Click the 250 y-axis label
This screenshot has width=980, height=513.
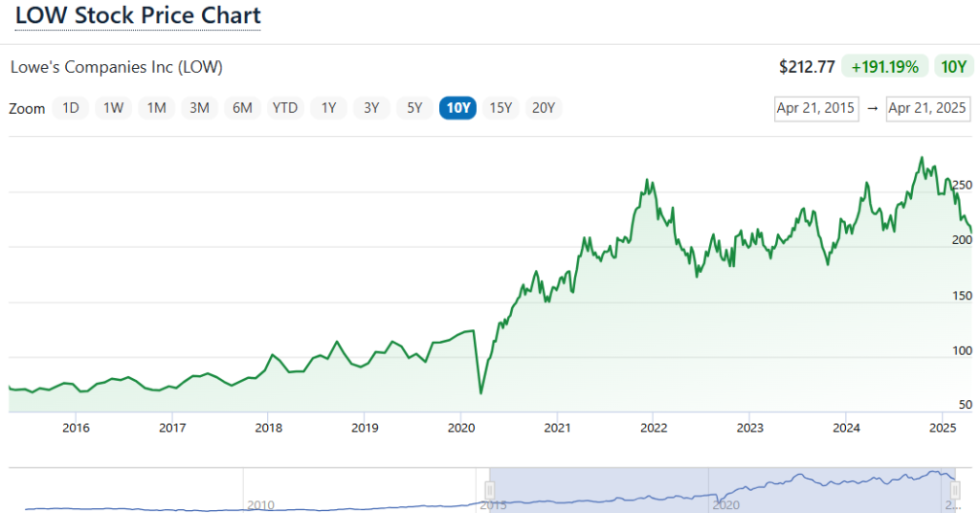pyautogui.click(x=962, y=185)
